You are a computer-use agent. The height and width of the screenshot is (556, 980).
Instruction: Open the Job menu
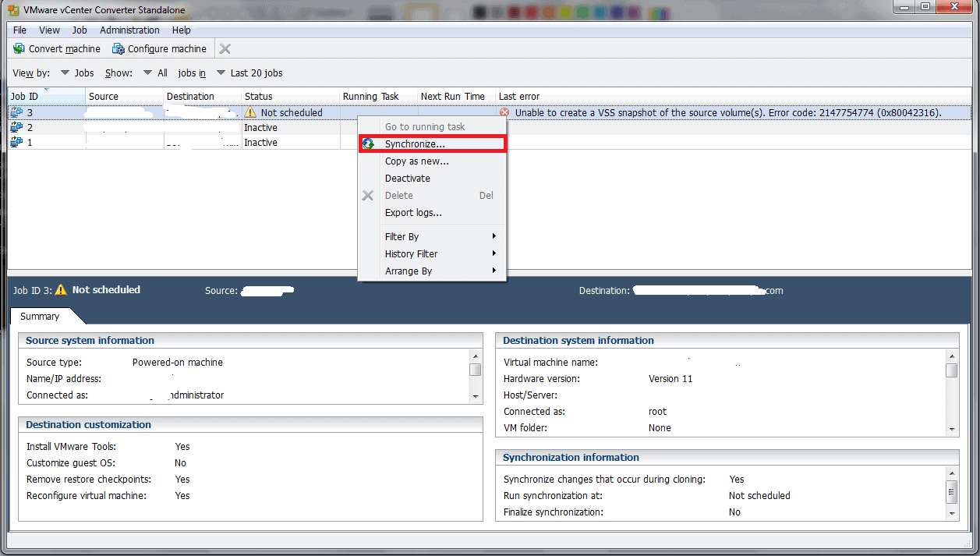[x=80, y=30]
